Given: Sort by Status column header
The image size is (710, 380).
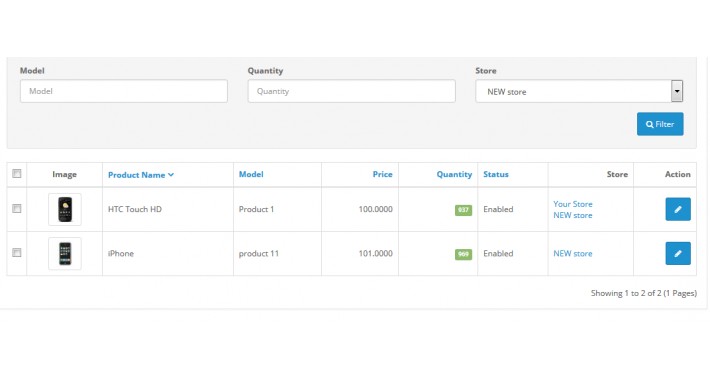Looking at the screenshot, I should pos(496,174).
